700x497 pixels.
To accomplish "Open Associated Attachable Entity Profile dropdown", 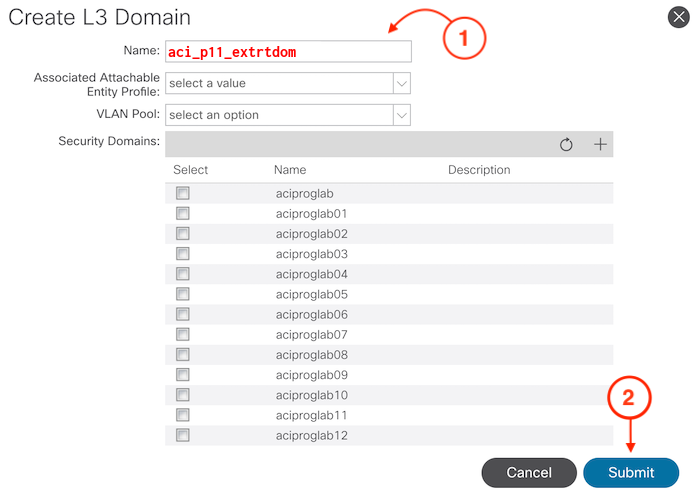I will (288, 83).
